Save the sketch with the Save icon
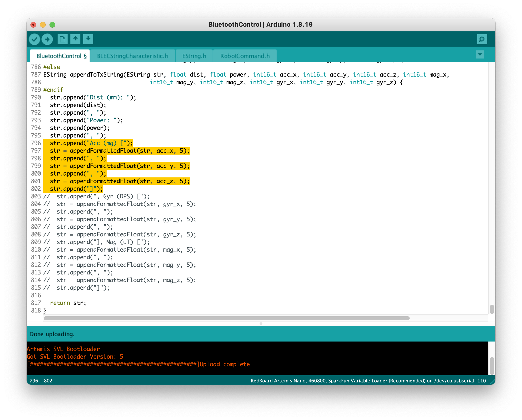The image size is (522, 420). 88,39
